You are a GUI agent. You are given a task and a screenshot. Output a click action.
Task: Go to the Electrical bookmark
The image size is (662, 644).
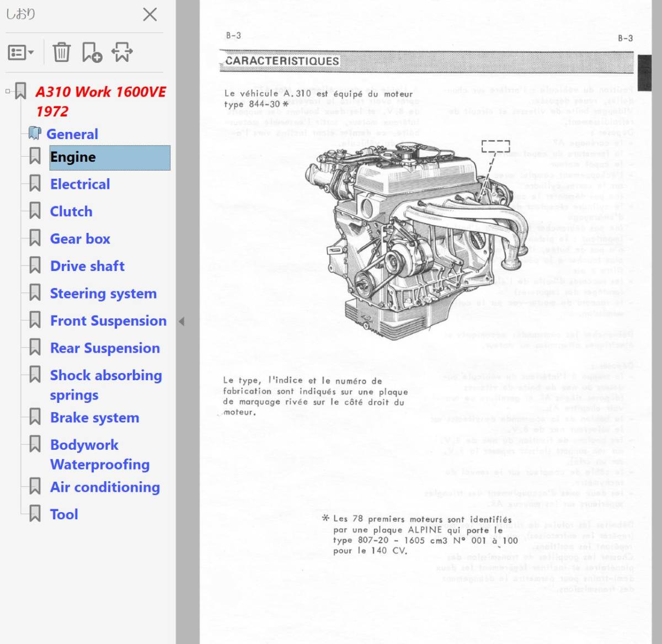80,184
